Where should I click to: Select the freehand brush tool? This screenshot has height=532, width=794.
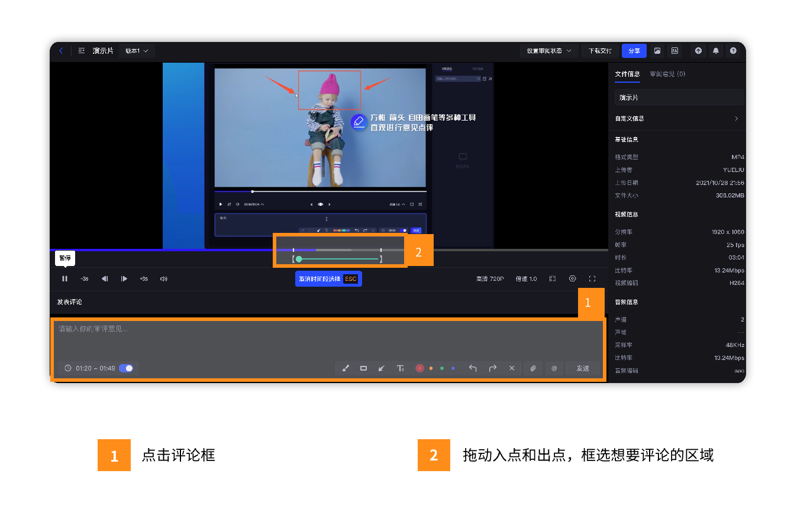[x=346, y=368]
